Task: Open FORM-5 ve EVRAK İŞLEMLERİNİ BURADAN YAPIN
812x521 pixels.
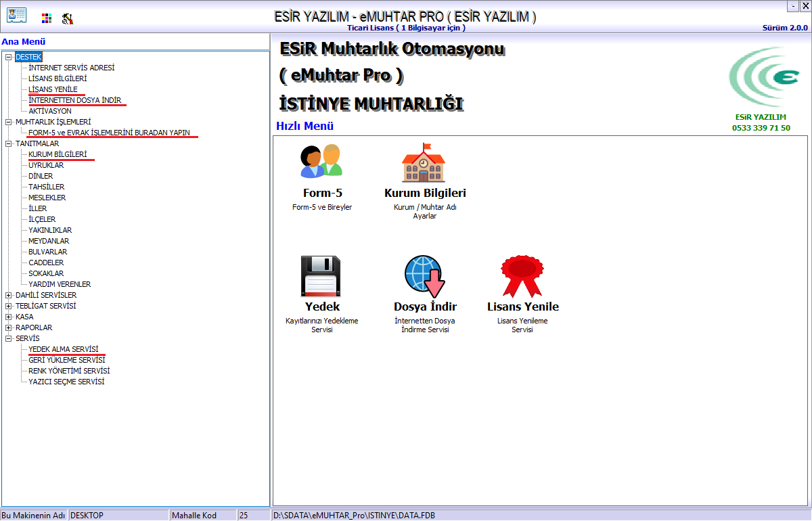Action: tap(109, 133)
